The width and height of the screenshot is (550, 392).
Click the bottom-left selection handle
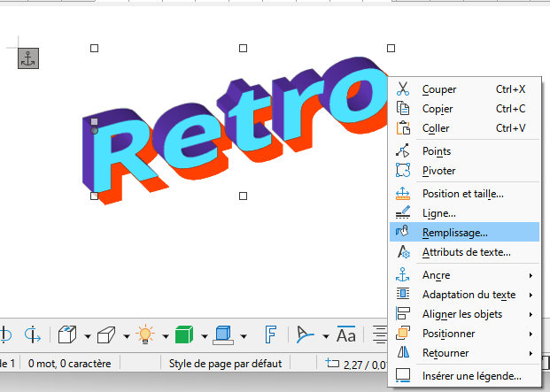pos(95,196)
